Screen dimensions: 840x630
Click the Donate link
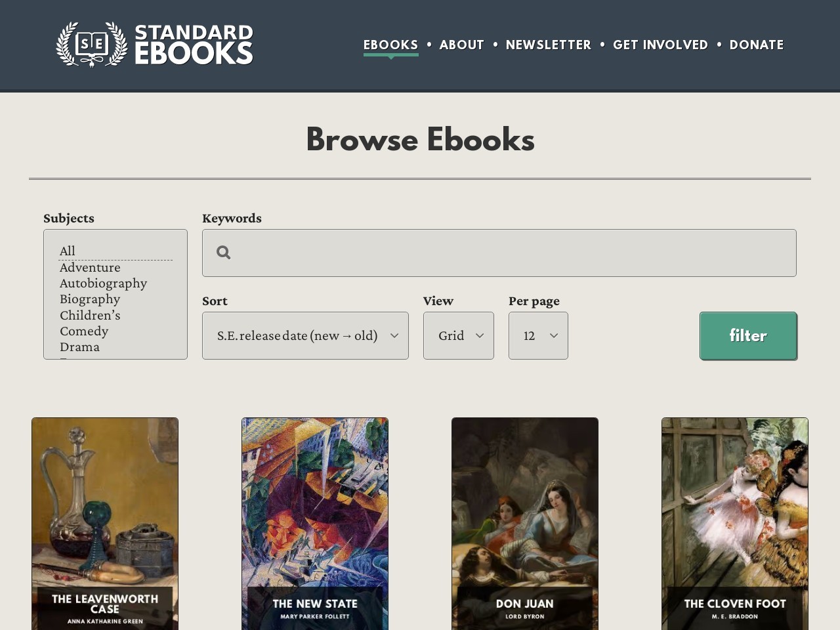coord(756,45)
